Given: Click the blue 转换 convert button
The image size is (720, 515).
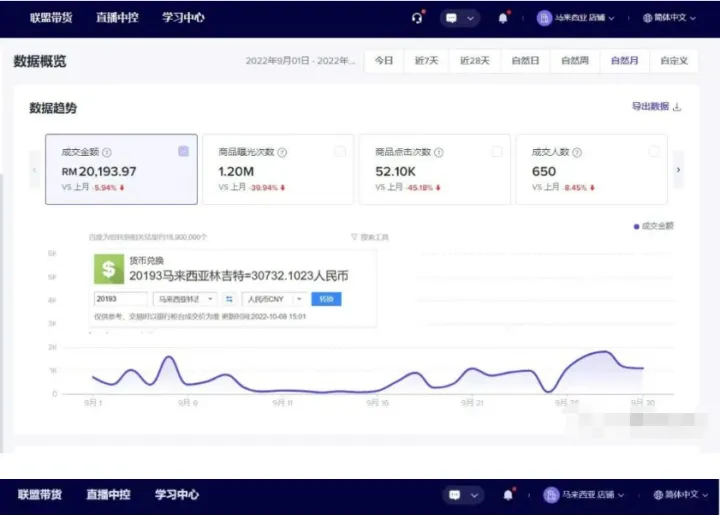Looking at the screenshot, I should point(326,299).
